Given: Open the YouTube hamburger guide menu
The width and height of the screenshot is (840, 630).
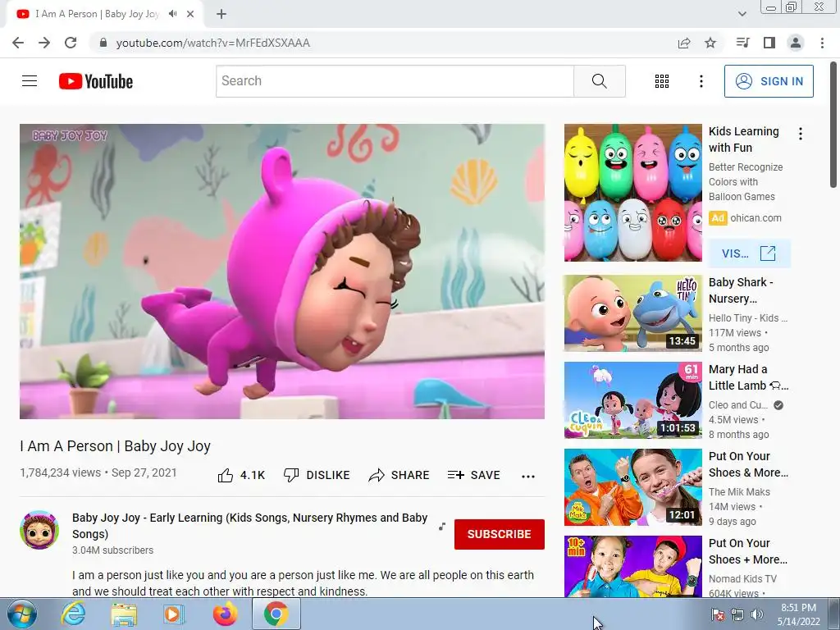Looking at the screenshot, I should [30, 81].
